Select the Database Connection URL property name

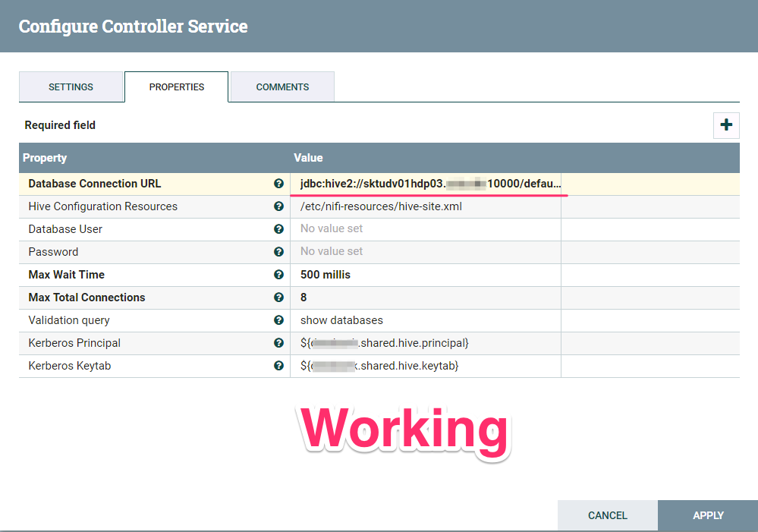point(95,184)
